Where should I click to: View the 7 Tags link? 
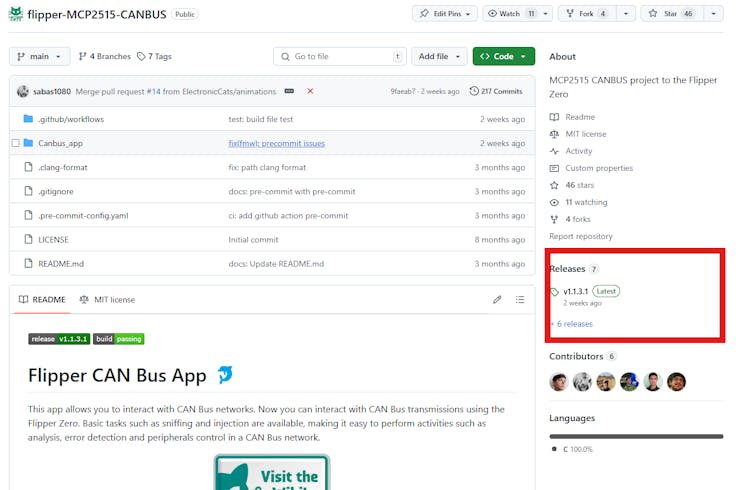tap(154, 56)
